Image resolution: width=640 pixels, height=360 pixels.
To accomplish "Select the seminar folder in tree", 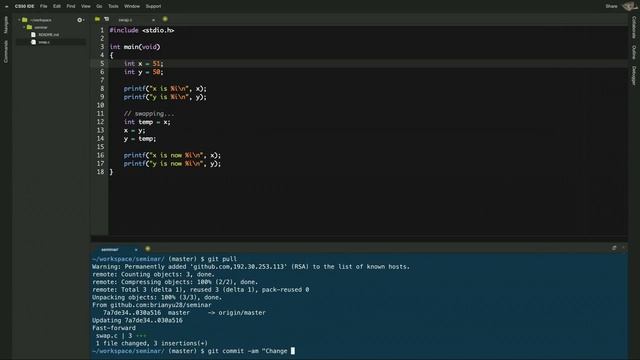I will click(40, 27).
